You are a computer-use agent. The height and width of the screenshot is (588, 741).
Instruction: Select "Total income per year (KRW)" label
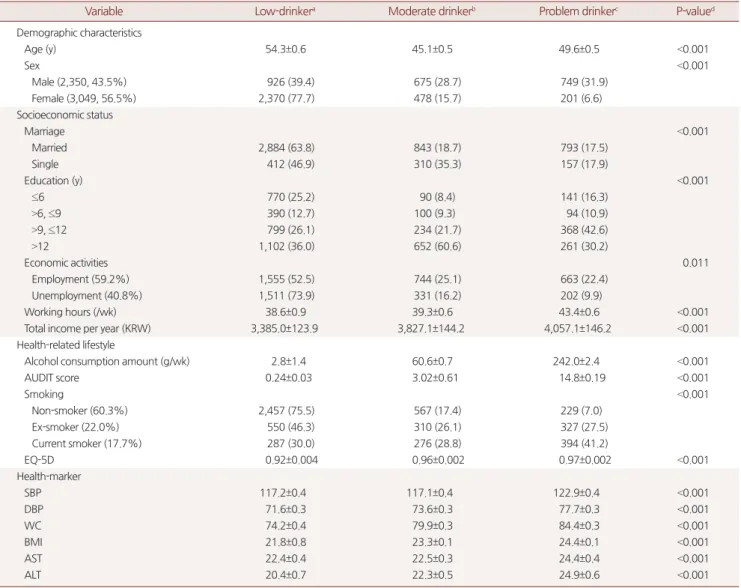pos(87,329)
